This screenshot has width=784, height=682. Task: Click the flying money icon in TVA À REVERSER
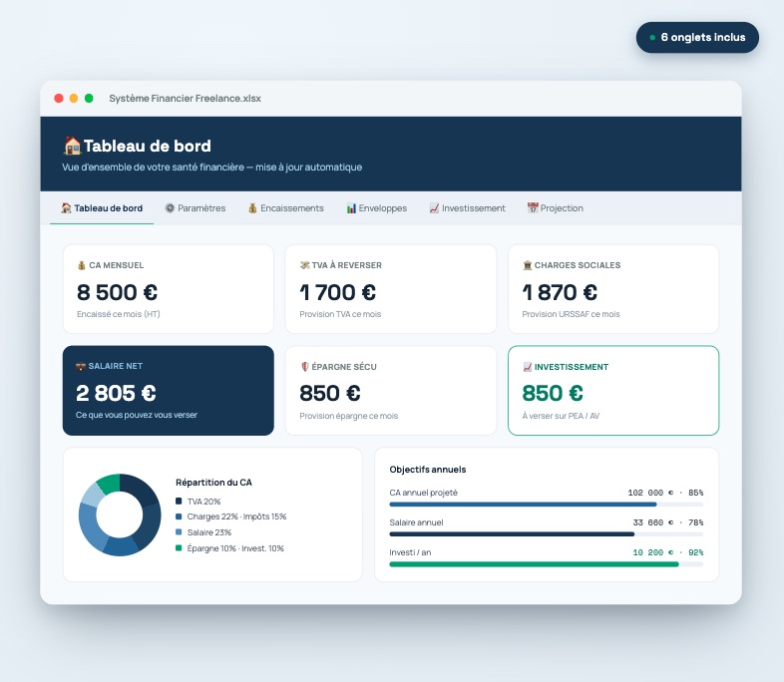(x=304, y=265)
